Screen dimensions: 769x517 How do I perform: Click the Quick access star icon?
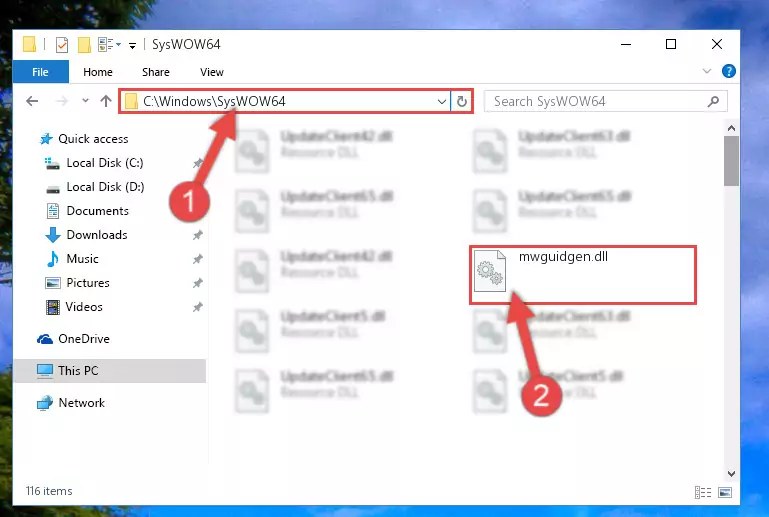[x=46, y=139]
